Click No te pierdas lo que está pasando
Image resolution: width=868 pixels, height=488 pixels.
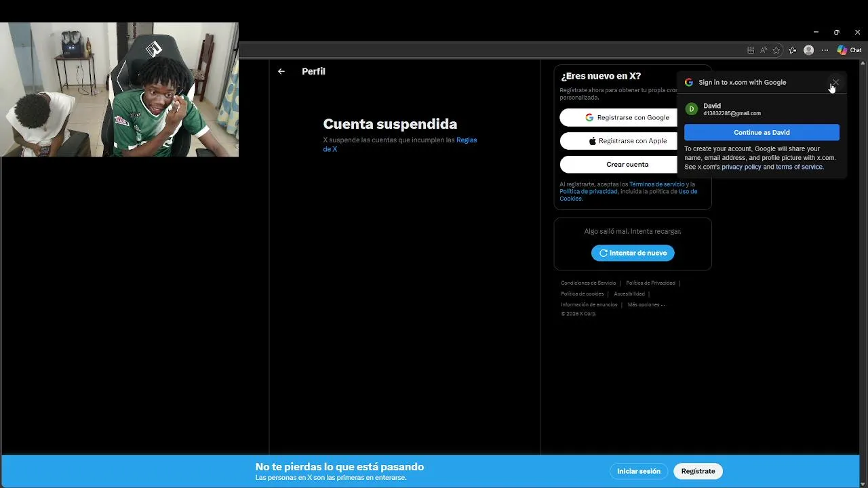[x=340, y=466]
